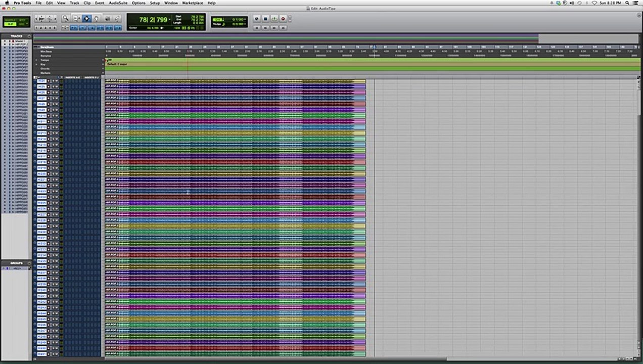This screenshot has height=364, width=643.
Task: Click horizontal zoom in arrow
Action: [x=55, y=18]
